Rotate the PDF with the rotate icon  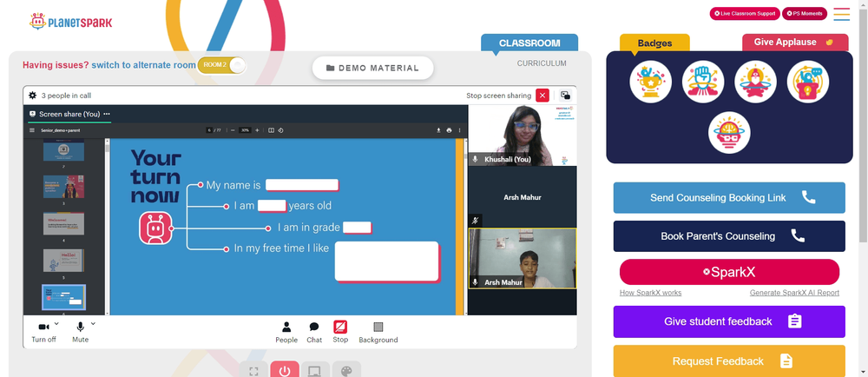[280, 130]
